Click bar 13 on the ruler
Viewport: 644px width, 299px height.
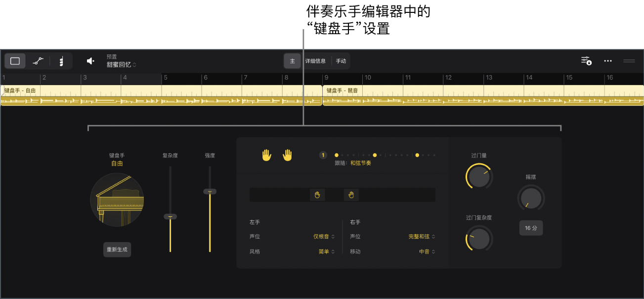488,78
